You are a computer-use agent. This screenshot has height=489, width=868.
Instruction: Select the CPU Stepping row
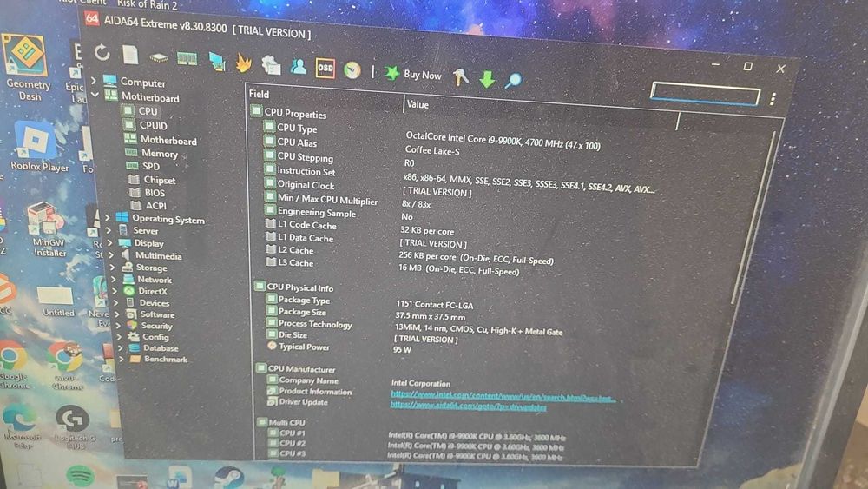(339, 160)
